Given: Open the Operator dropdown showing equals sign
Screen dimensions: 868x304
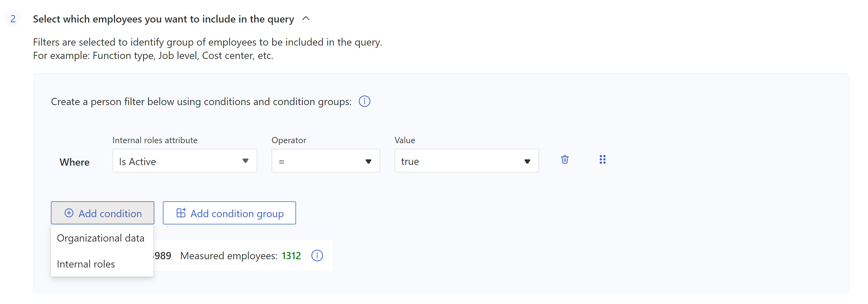Looking at the screenshot, I should [x=325, y=161].
